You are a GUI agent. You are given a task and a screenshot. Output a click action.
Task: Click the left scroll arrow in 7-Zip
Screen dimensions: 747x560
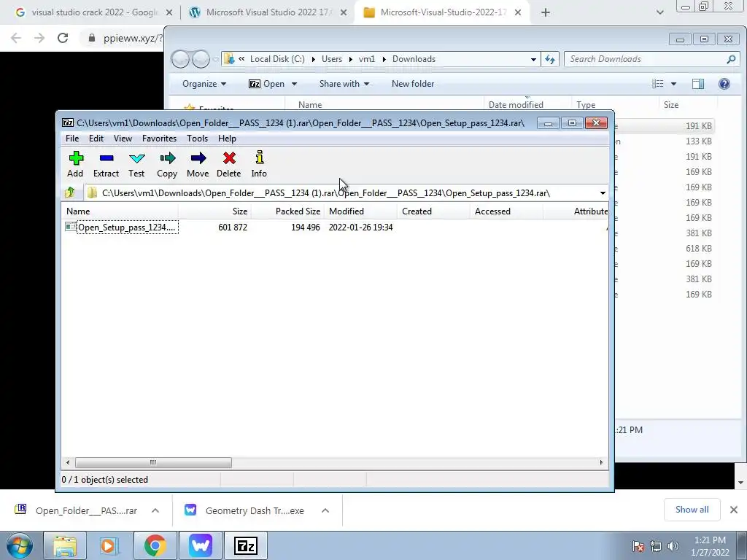(x=68, y=462)
